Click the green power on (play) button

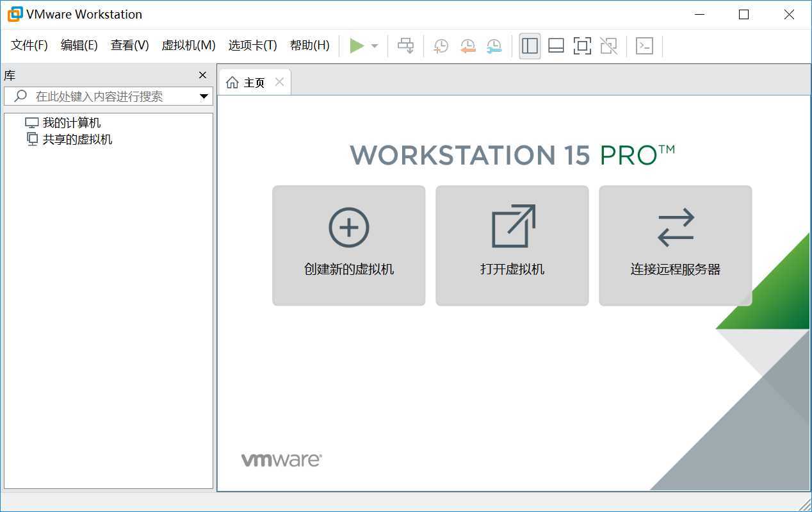tap(357, 45)
